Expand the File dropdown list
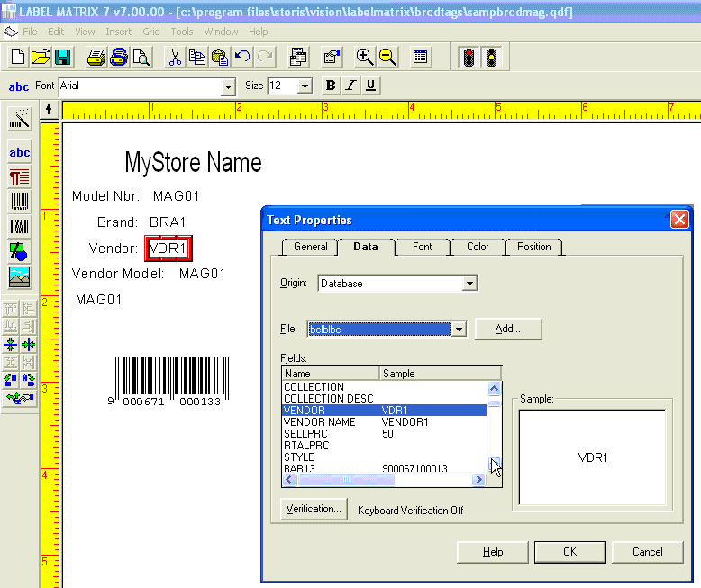This screenshot has height=588, width=701. [459, 330]
